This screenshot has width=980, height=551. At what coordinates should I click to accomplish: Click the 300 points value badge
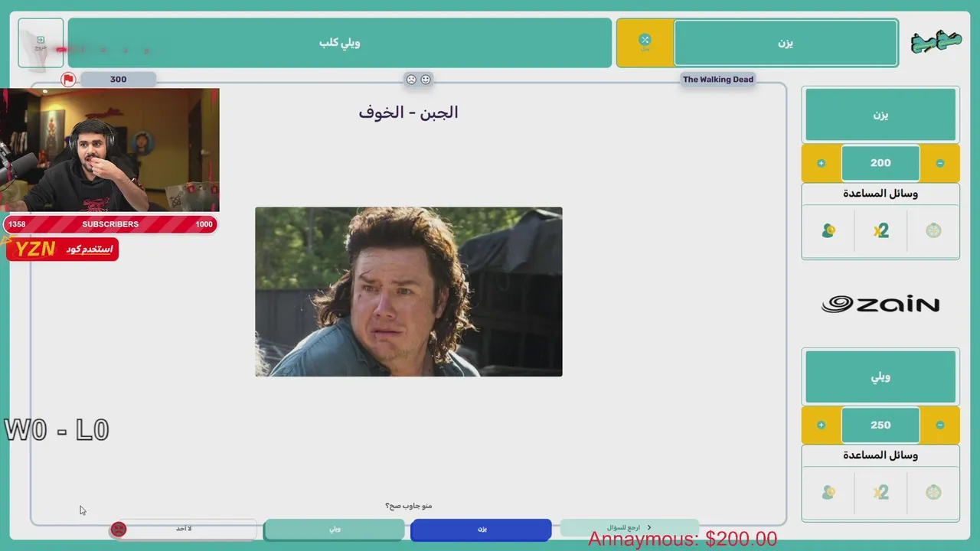click(118, 80)
